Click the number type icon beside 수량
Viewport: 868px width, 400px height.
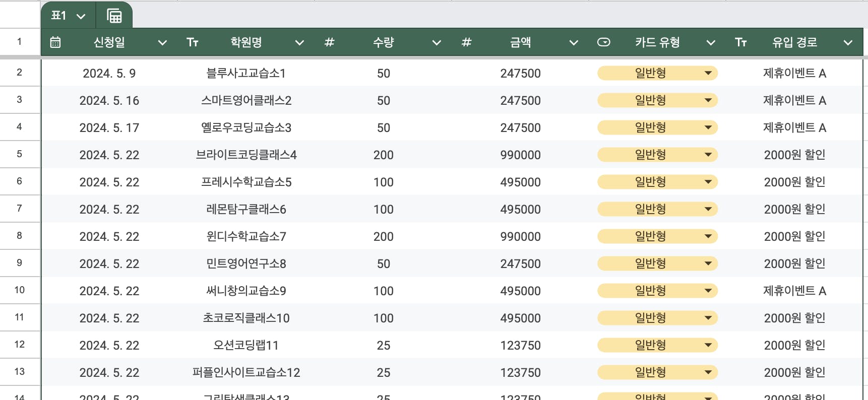tap(329, 42)
